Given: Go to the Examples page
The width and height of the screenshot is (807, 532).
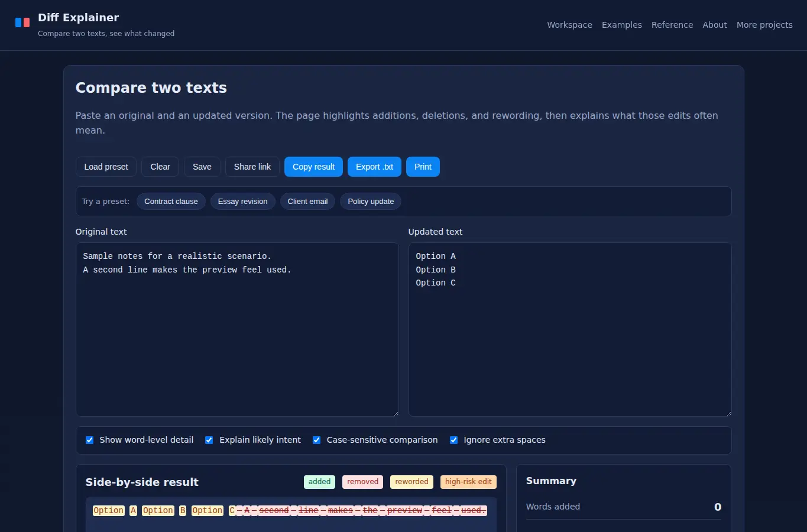Looking at the screenshot, I should click(621, 25).
